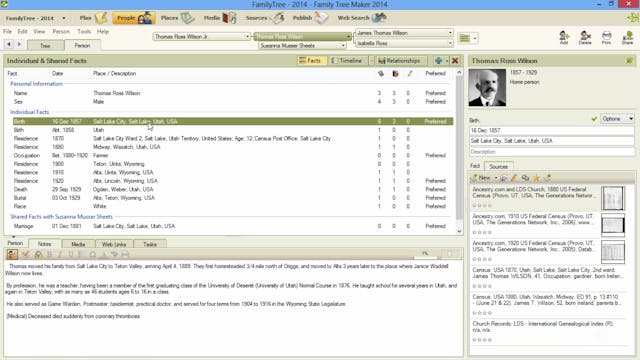Select the Marriage 01 Dec 1881 fact row
This screenshot has height=360, width=640.
pos(233,226)
